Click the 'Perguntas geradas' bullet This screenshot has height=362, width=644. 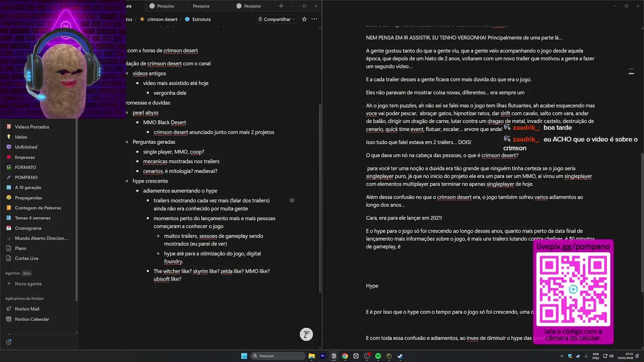tap(154, 142)
